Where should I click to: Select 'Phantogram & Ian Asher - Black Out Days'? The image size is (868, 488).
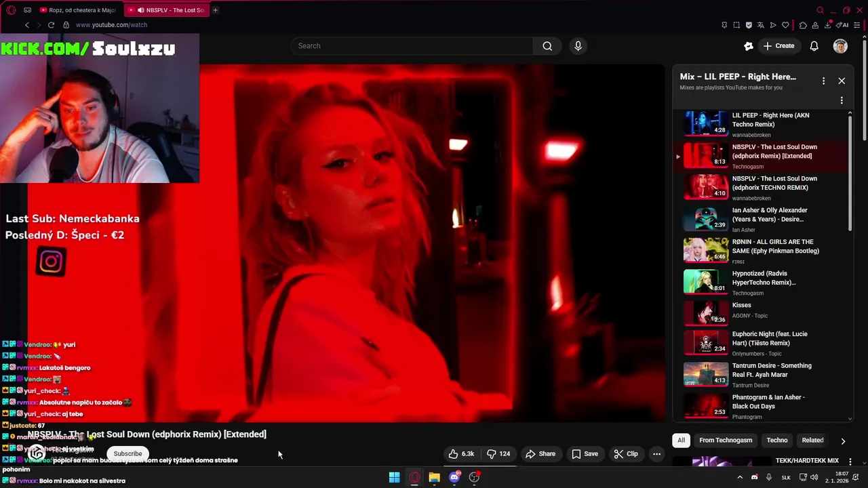point(759,406)
